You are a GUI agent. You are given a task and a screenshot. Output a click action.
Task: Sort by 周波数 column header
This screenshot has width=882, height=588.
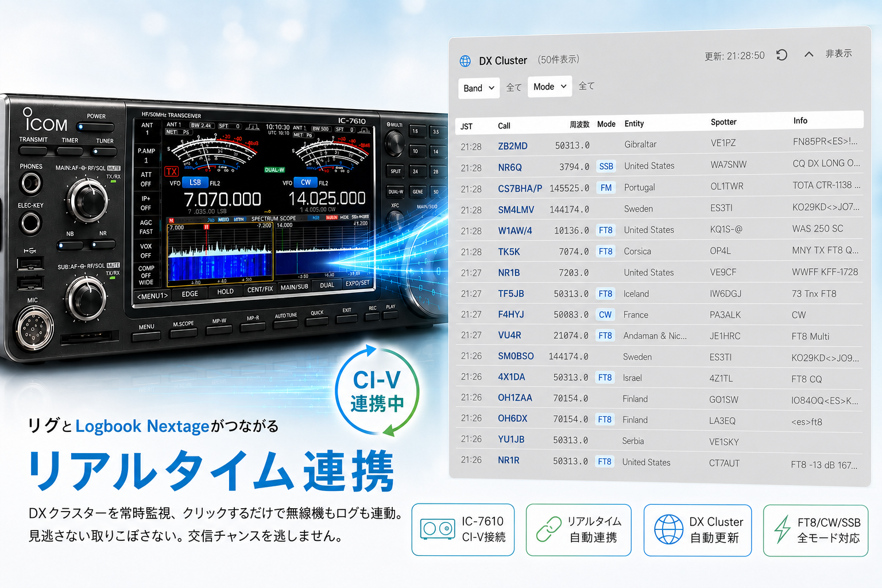point(579,125)
